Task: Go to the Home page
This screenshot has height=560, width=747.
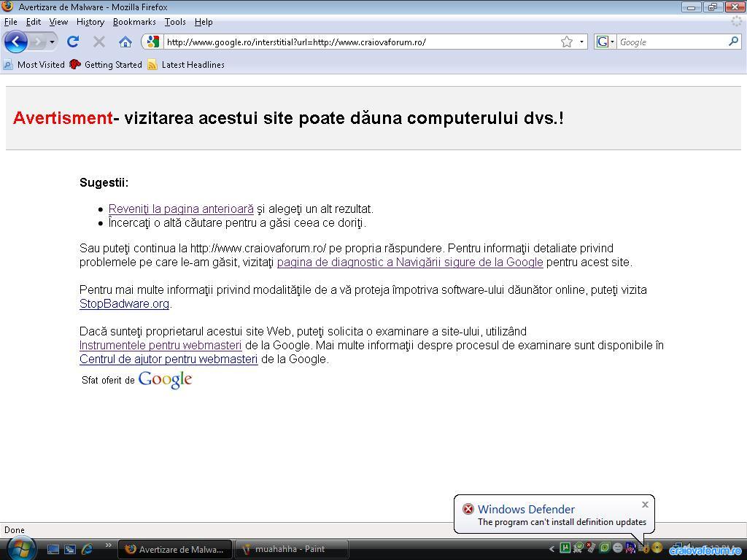Action: (x=125, y=42)
